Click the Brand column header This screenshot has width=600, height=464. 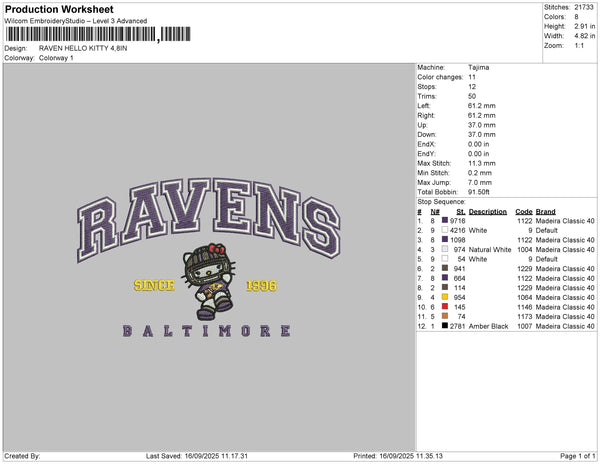click(546, 212)
